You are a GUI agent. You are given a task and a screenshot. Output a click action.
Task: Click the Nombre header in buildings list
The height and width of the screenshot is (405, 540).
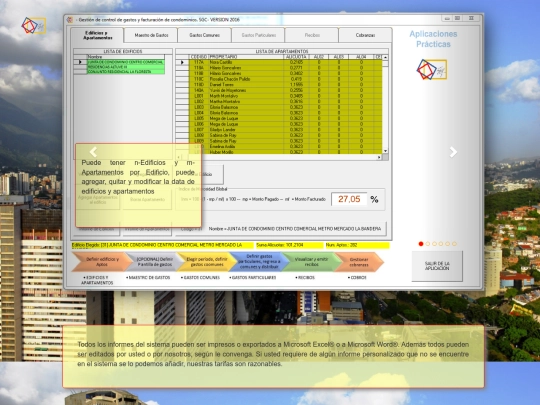pos(125,57)
